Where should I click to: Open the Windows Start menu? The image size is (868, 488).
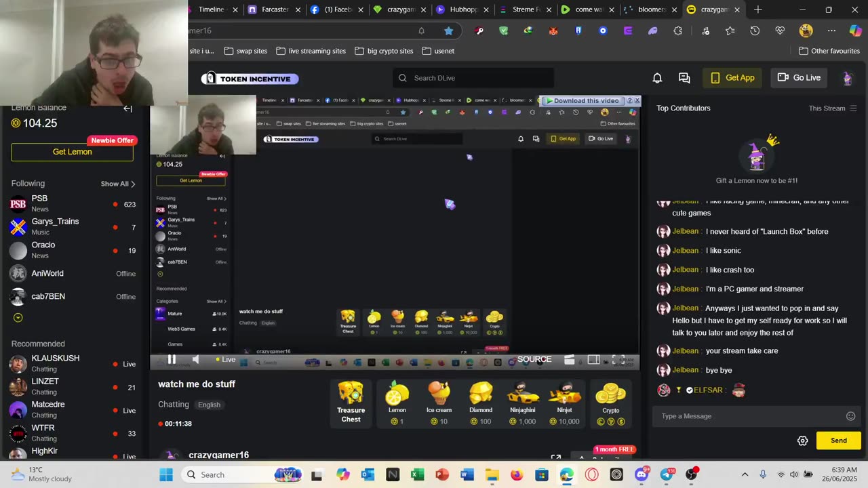coord(166,474)
